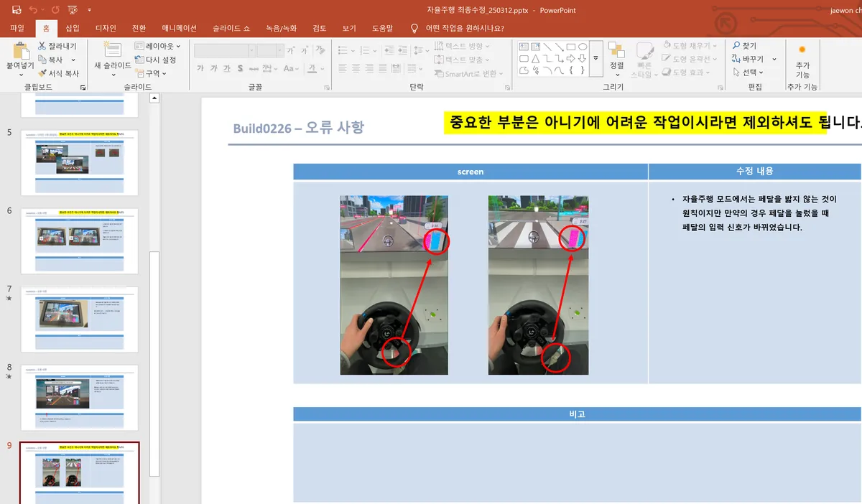Start slideshow from beginning quick access icon
Image resolution: width=862 pixels, height=504 pixels.
click(72, 10)
